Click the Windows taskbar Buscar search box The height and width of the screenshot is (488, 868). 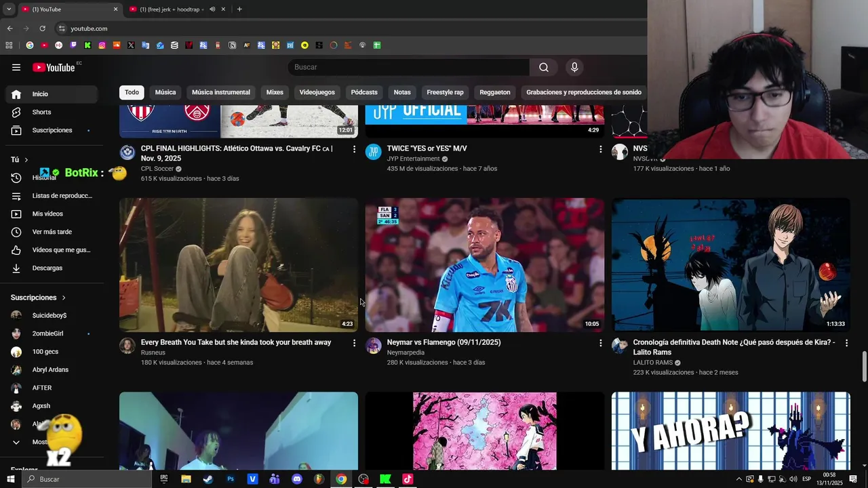click(87, 479)
